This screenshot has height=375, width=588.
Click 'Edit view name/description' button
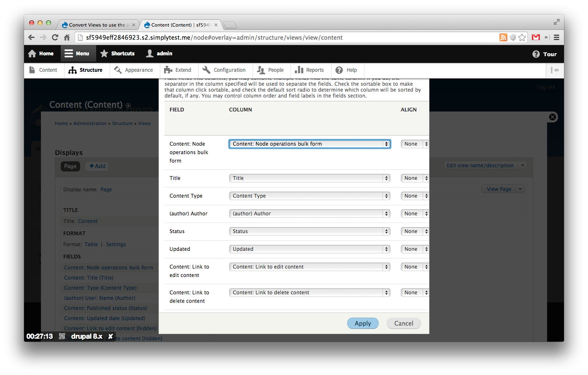480,166
